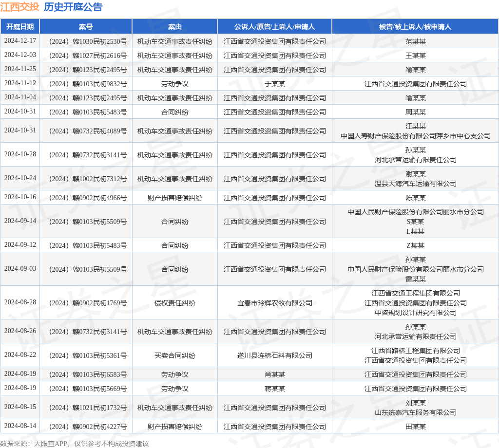Select date cell 2024-10-24
The width and height of the screenshot is (499, 448).
pyautogui.click(x=20, y=178)
